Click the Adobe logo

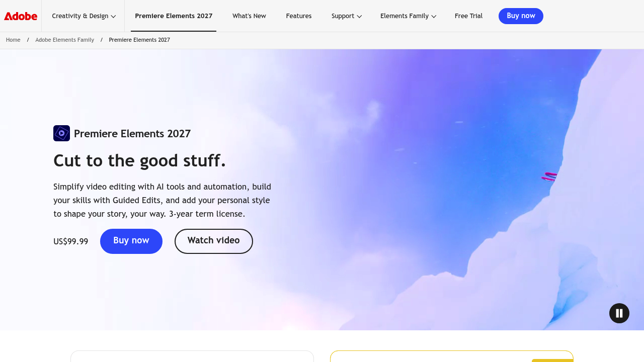click(21, 16)
